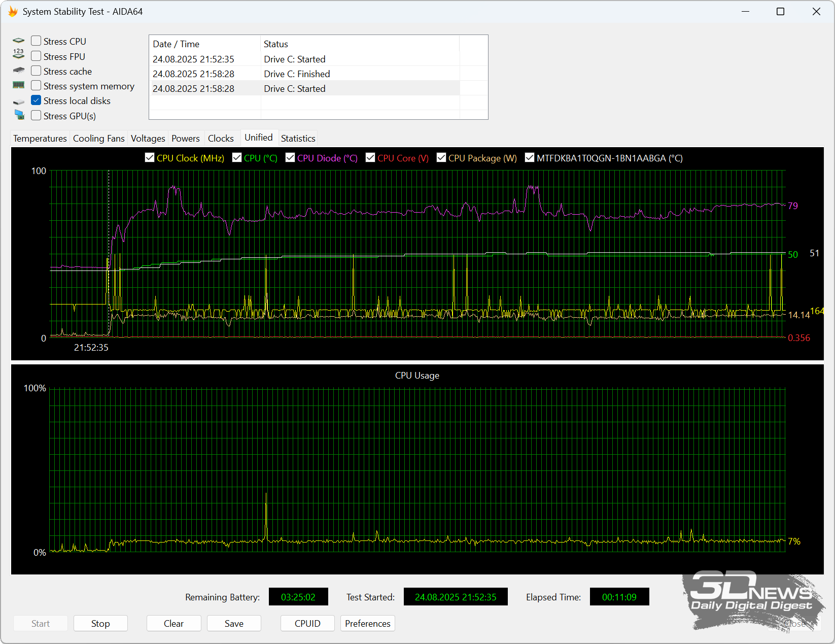Hide the CPU Core (V) graph line
835x644 pixels.
coord(370,157)
